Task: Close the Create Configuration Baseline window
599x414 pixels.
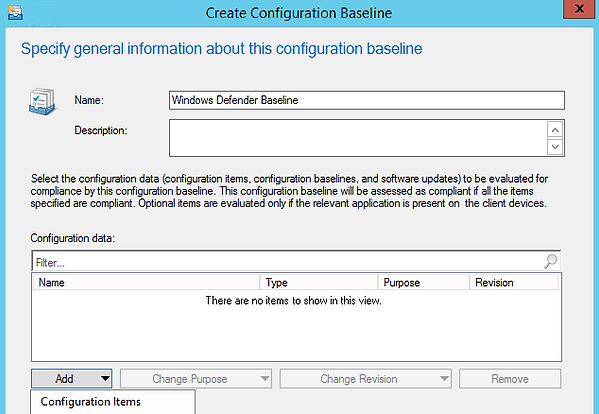Action: coord(579,8)
